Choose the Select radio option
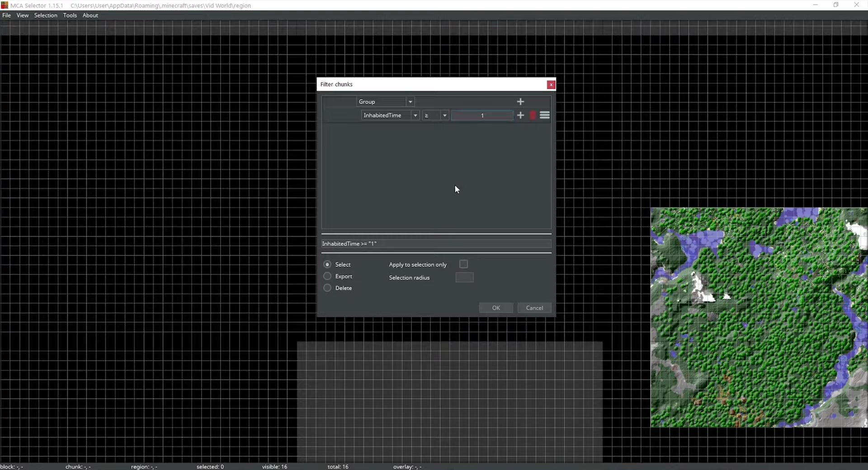This screenshot has width=868, height=470. coord(327,265)
